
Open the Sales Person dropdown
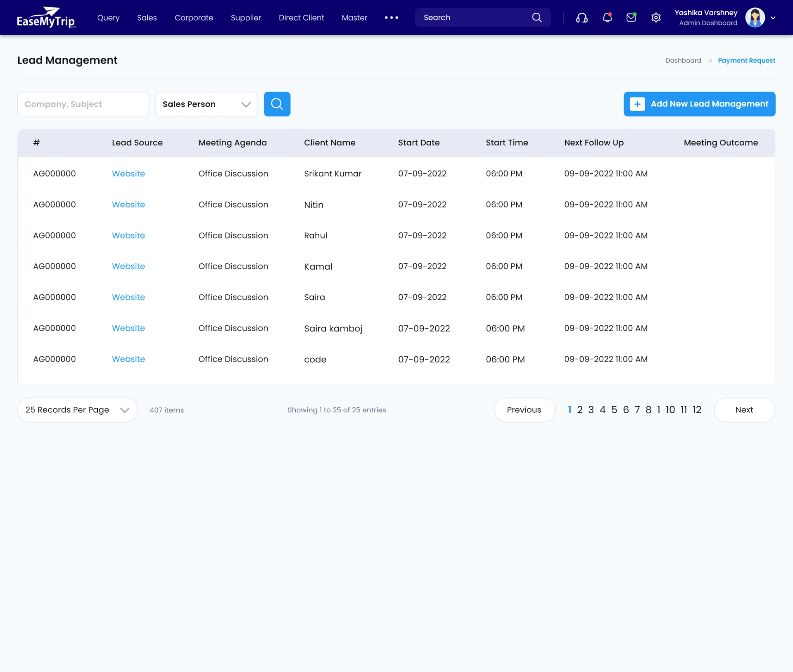pos(207,104)
